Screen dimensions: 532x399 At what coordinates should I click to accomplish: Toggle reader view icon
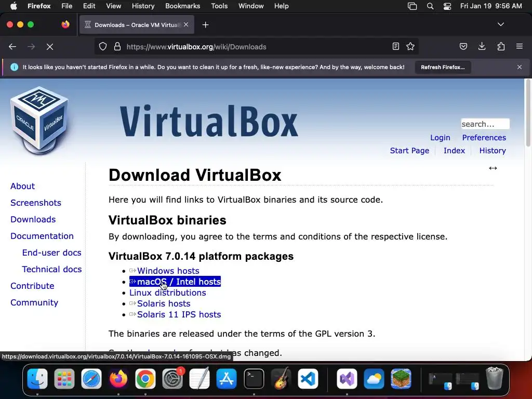(x=395, y=46)
